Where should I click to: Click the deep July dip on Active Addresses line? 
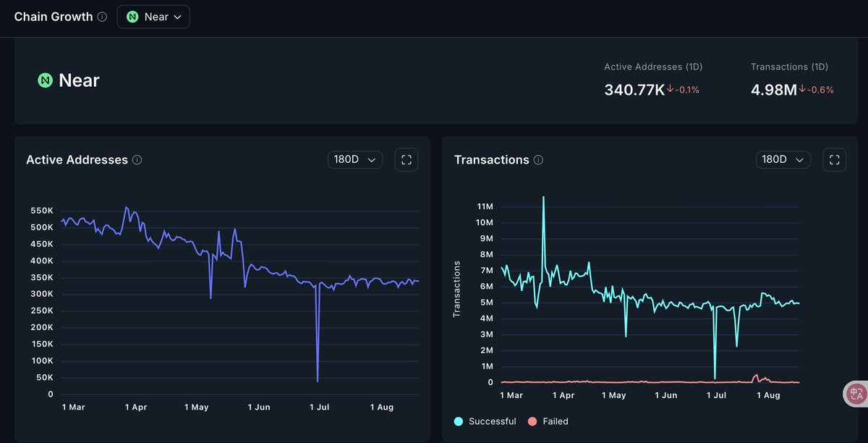coord(318,379)
